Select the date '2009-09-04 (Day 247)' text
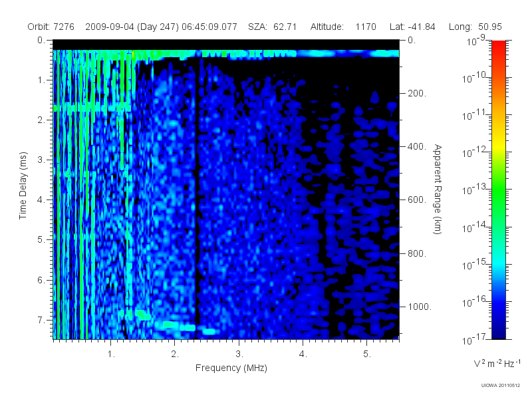The width and height of the screenshot is (532, 399). pyautogui.click(x=132, y=27)
